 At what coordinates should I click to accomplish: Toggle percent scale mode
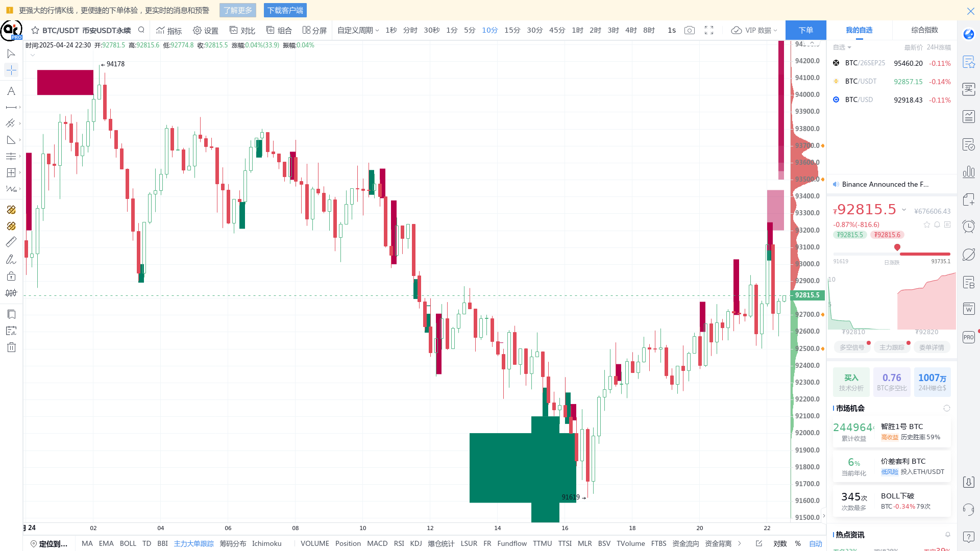798,544
